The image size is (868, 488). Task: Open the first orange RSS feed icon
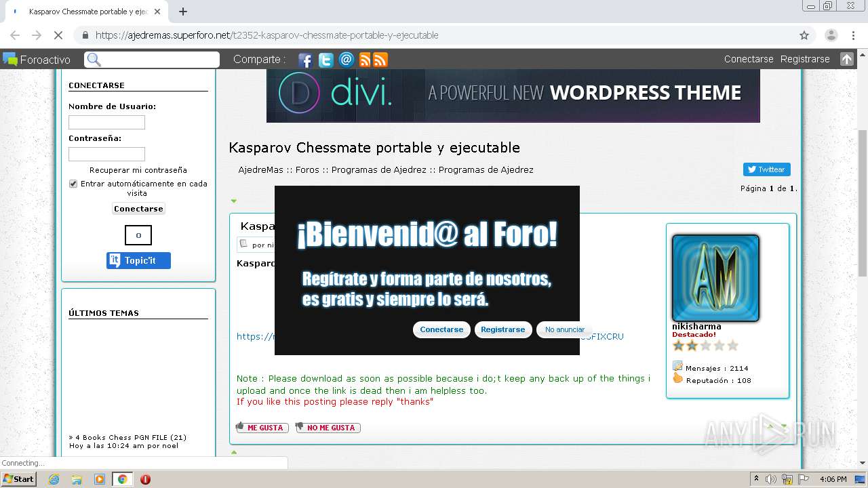tap(365, 60)
